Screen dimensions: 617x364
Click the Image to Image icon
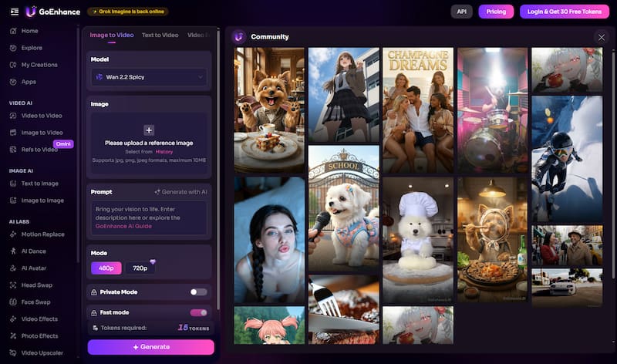tap(13, 200)
